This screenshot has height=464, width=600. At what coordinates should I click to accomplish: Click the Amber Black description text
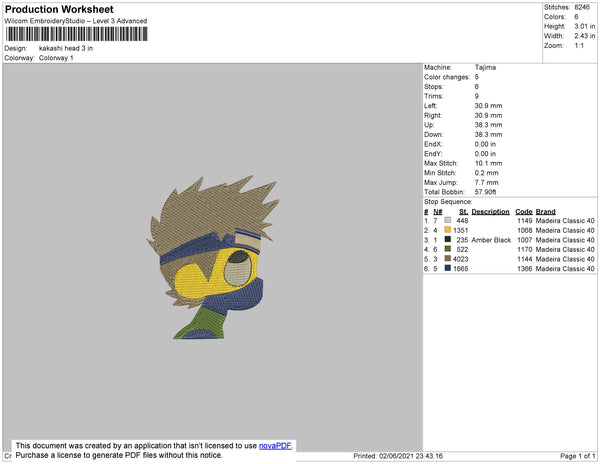pyautogui.click(x=491, y=240)
